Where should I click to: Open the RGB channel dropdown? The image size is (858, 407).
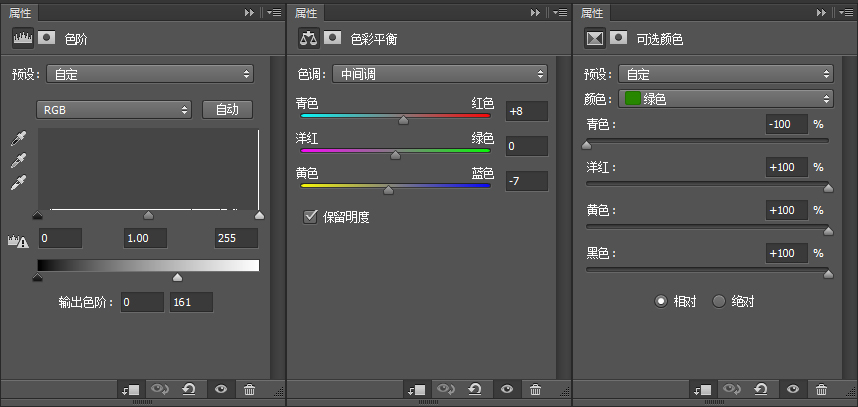click(114, 109)
